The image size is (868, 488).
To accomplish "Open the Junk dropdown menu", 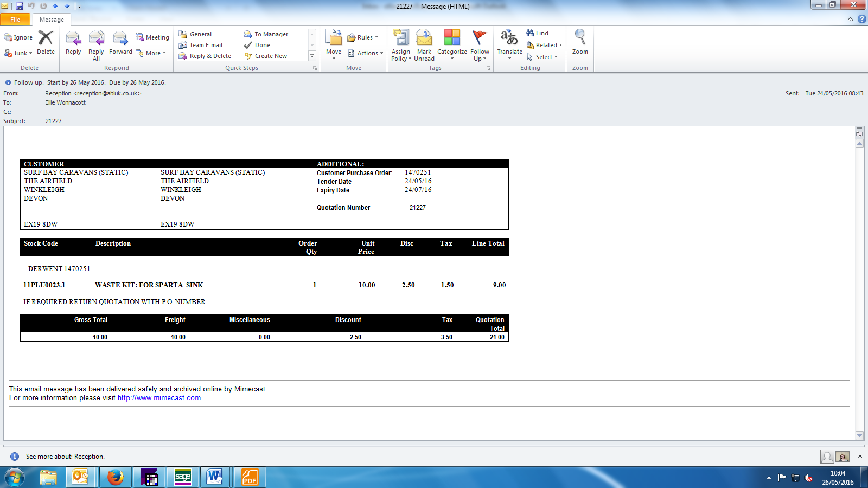I will pyautogui.click(x=18, y=53).
